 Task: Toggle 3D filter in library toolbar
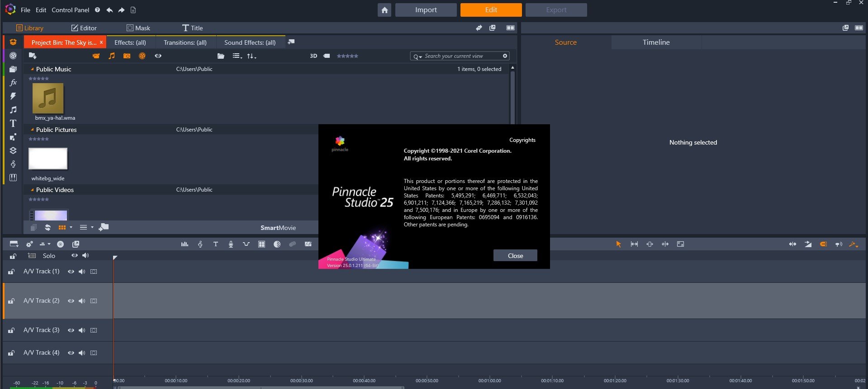coord(313,56)
